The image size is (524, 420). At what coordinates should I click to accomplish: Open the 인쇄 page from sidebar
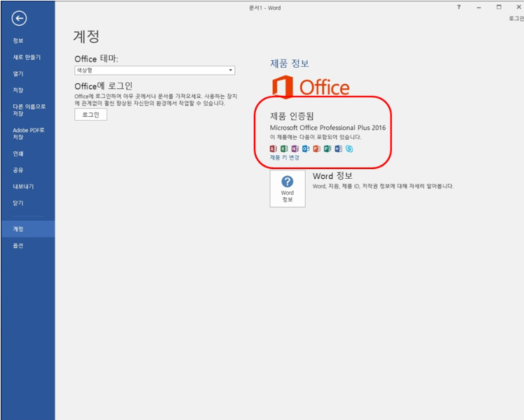tap(18, 154)
